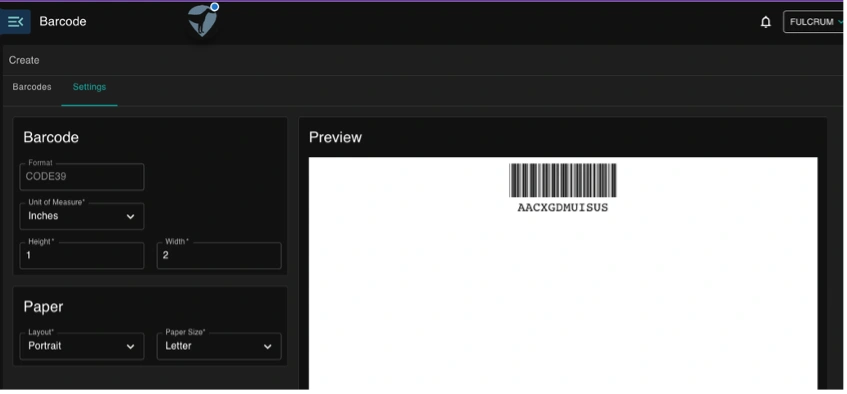Click the Width input field

pos(219,256)
